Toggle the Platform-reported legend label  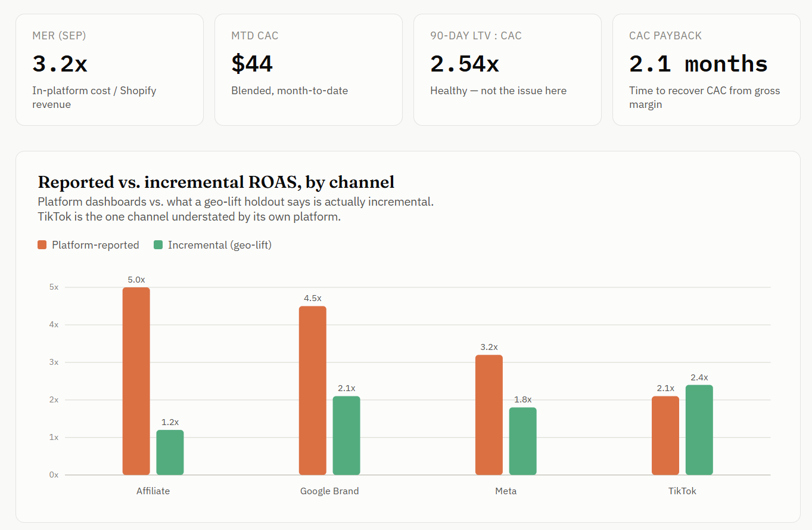point(95,245)
